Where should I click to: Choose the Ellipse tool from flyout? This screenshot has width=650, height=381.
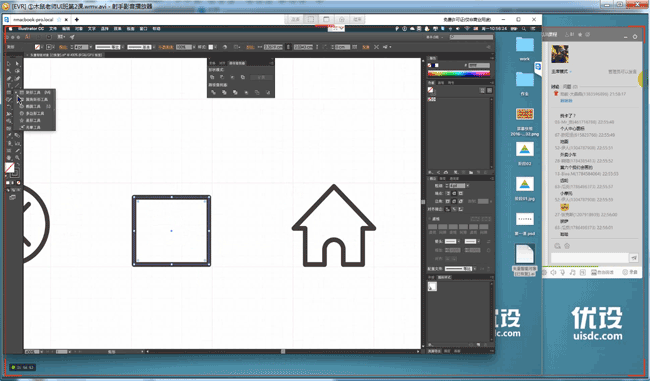pyautogui.click(x=36, y=107)
